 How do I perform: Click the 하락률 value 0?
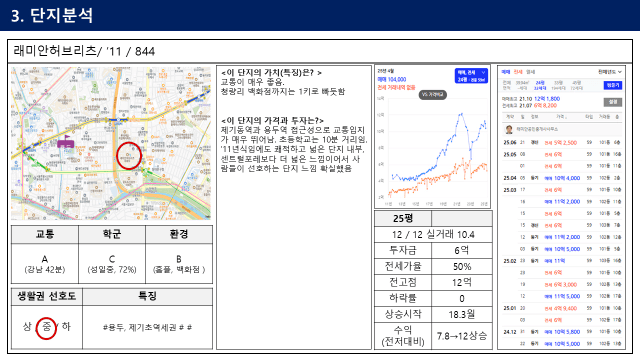462,298
